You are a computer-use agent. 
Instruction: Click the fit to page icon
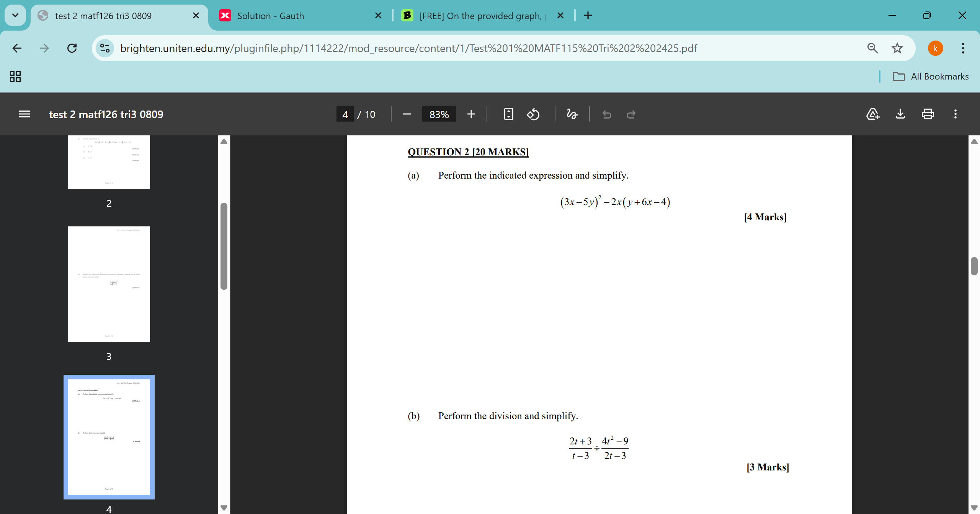coord(508,114)
